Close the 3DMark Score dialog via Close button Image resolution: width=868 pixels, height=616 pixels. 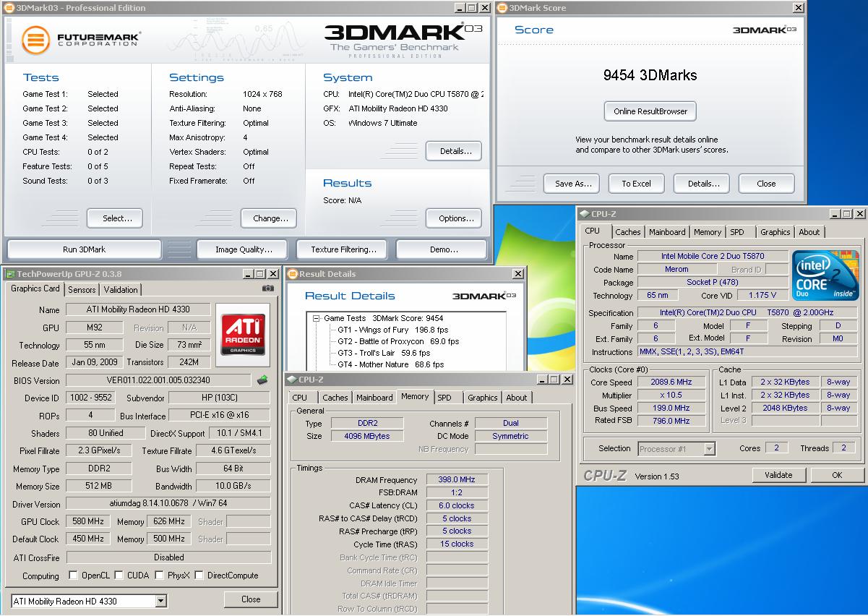(766, 184)
